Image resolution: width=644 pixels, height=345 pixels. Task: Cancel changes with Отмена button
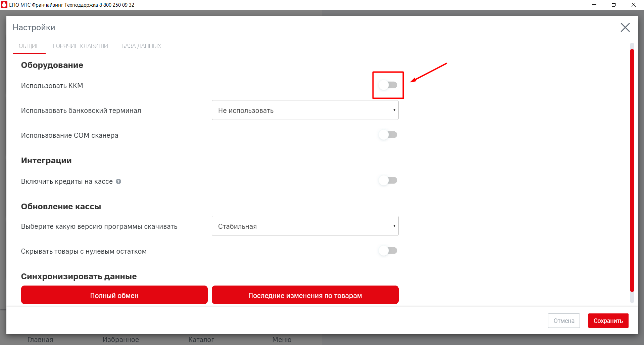coord(564,320)
